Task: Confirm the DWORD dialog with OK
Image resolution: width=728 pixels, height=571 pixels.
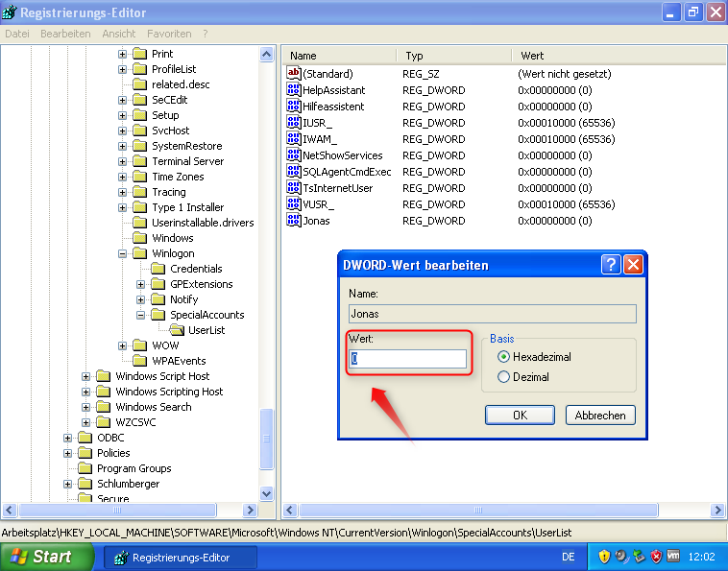Action: [520, 415]
